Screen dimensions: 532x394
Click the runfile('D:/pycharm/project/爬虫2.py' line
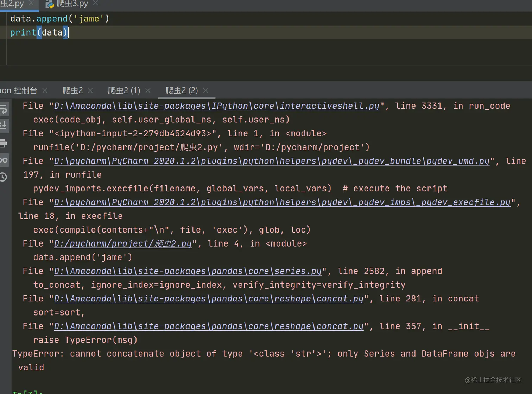point(201,147)
